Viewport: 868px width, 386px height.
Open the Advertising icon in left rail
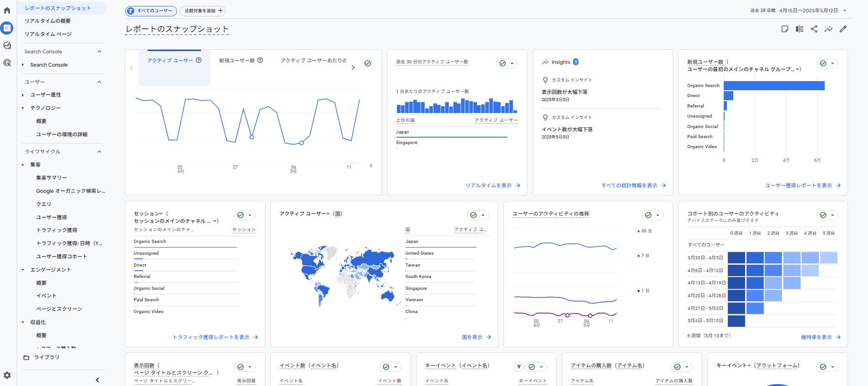(x=7, y=63)
